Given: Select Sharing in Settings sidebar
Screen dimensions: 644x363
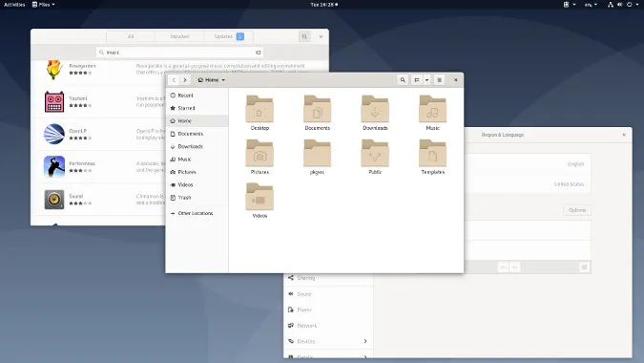Looking at the screenshot, I should tap(328, 278).
